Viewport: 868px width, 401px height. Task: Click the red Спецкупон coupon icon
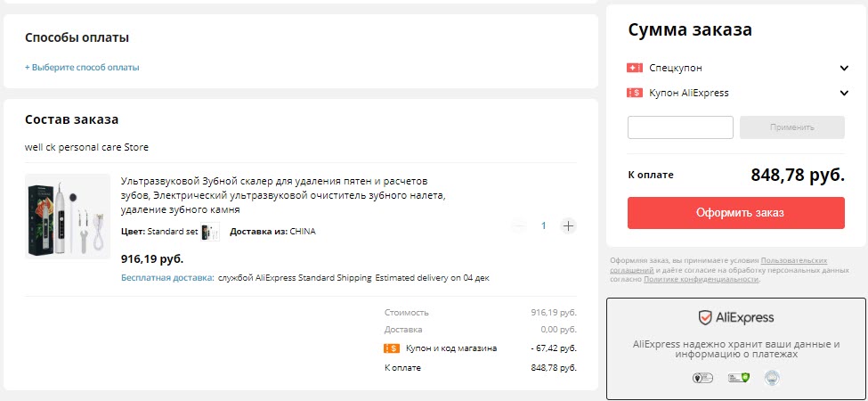[635, 68]
